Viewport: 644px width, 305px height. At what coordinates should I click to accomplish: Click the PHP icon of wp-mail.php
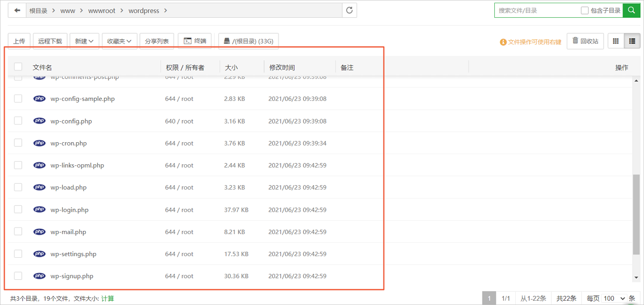[39, 232]
